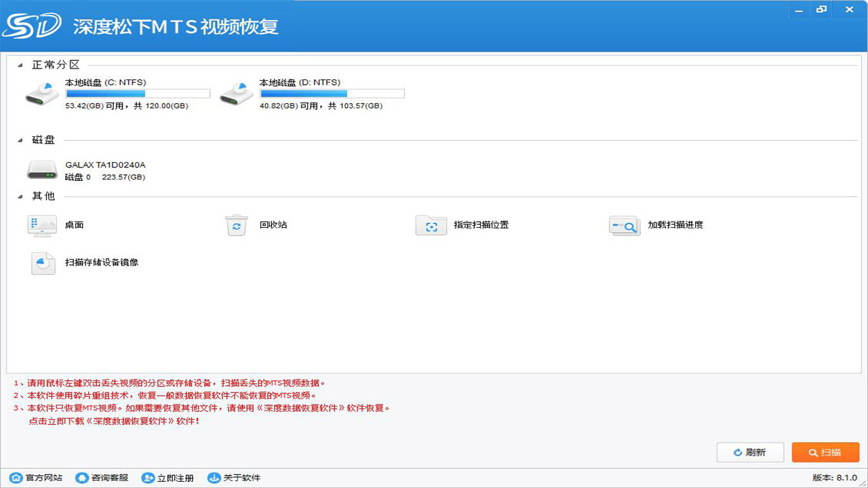Open 加载扫描进度 to load scan progress
The width and height of the screenshot is (868, 488).
coord(624,225)
